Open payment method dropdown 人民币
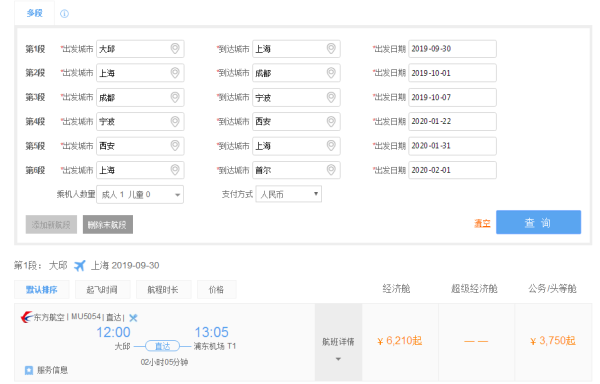 click(x=289, y=194)
